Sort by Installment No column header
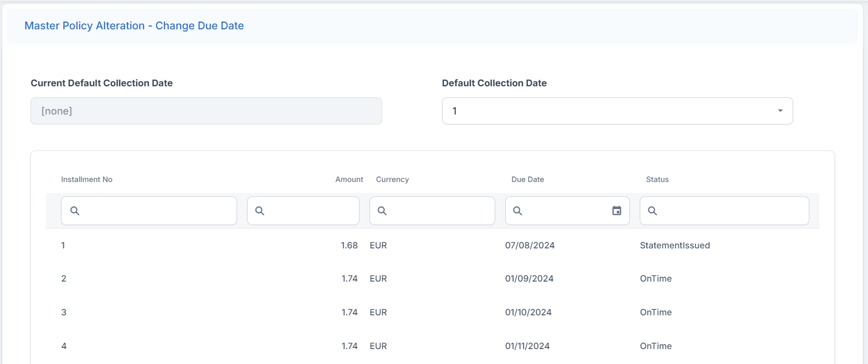Screen dimensions: 868x364 pos(87,179)
